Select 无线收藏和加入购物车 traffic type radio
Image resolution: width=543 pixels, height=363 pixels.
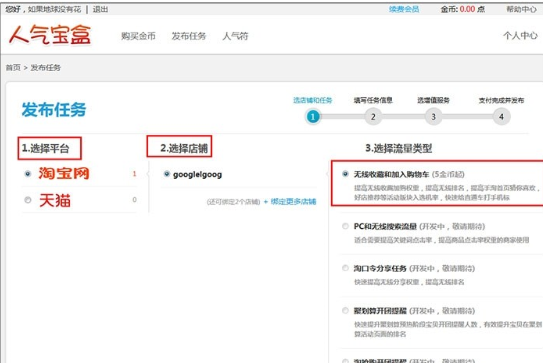point(345,174)
